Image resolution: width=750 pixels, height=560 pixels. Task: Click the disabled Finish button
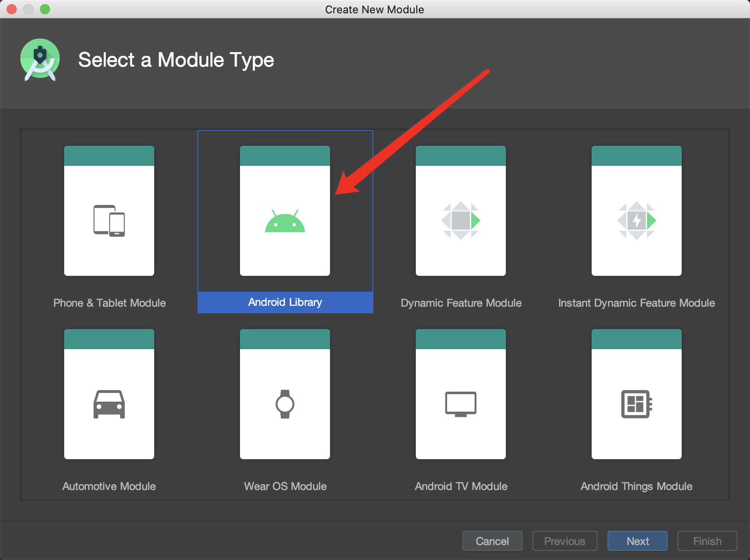(x=707, y=541)
